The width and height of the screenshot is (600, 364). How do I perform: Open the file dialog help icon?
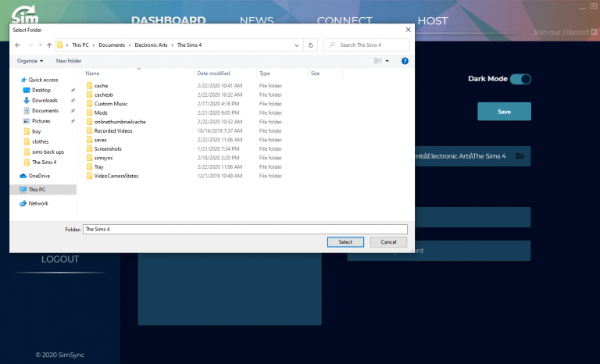(x=405, y=61)
